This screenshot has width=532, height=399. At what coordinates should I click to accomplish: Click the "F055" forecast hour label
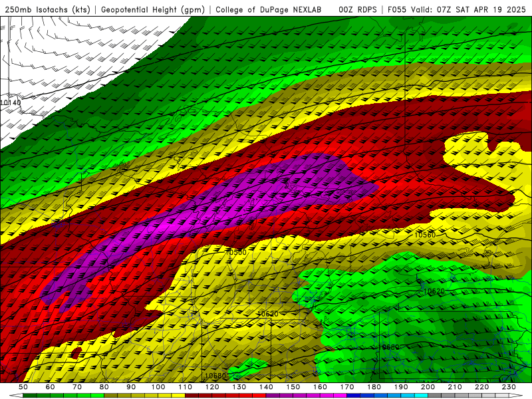pos(397,10)
